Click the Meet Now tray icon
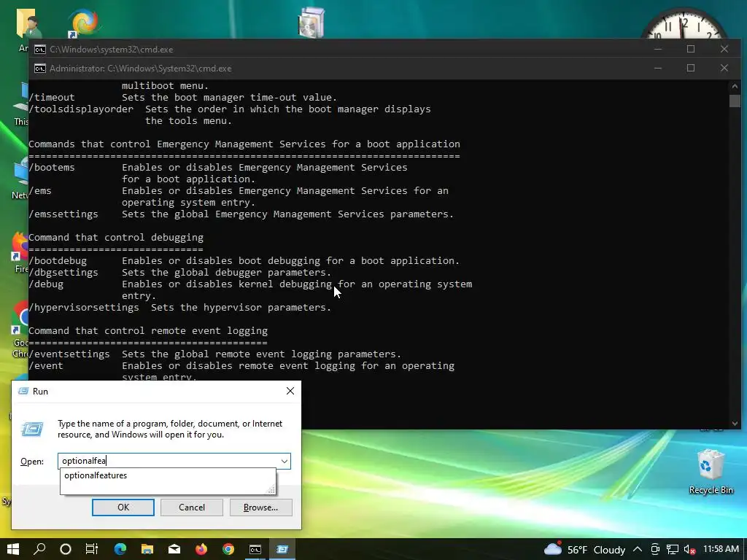 656,550
